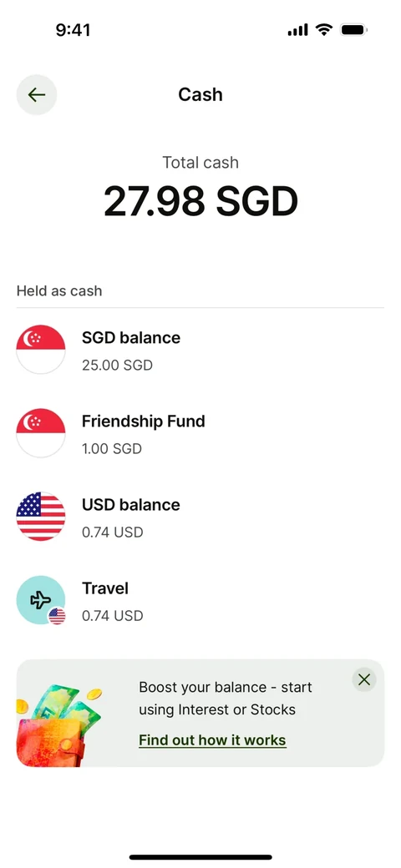Tap the battery icon in status bar
Image resolution: width=401 pixels, height=868 pixels.
tap(354, 29)
